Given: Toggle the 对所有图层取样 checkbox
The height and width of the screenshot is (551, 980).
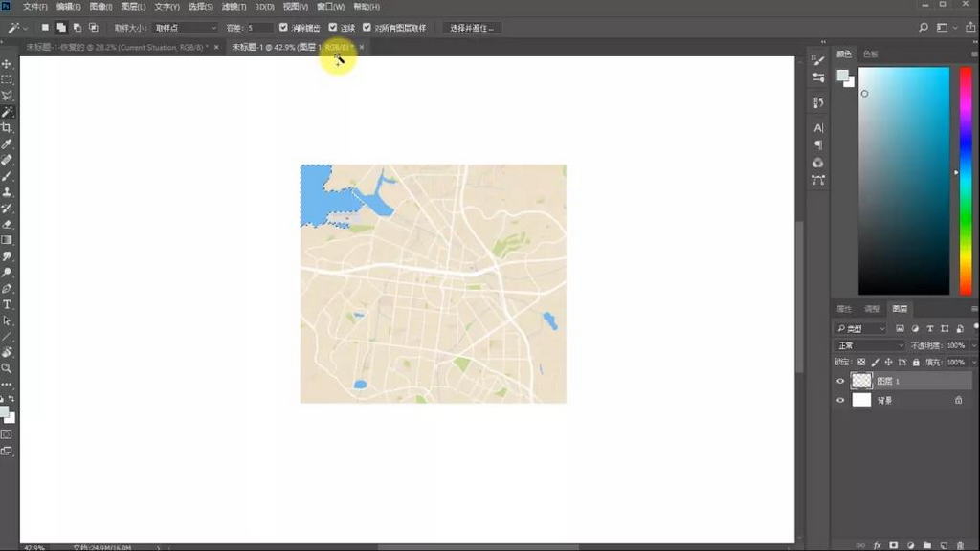Looking at the screenshot, I should coord(367,28).
